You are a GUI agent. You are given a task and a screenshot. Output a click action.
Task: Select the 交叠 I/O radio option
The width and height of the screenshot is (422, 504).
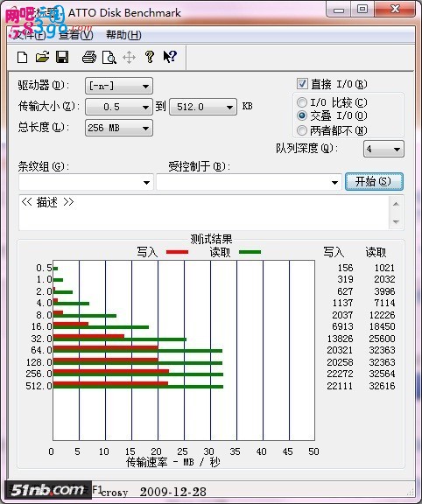pyautogui.click(x=302, y=115)
